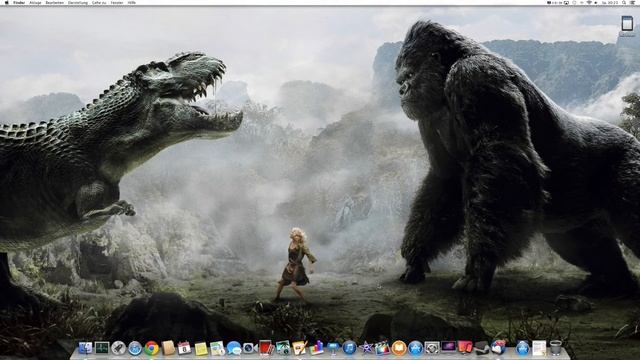Image resolution: width=640 pixels, height=360 pixels.
Task: Launch the yellow Stickies note icon
Action: [201, 349]
